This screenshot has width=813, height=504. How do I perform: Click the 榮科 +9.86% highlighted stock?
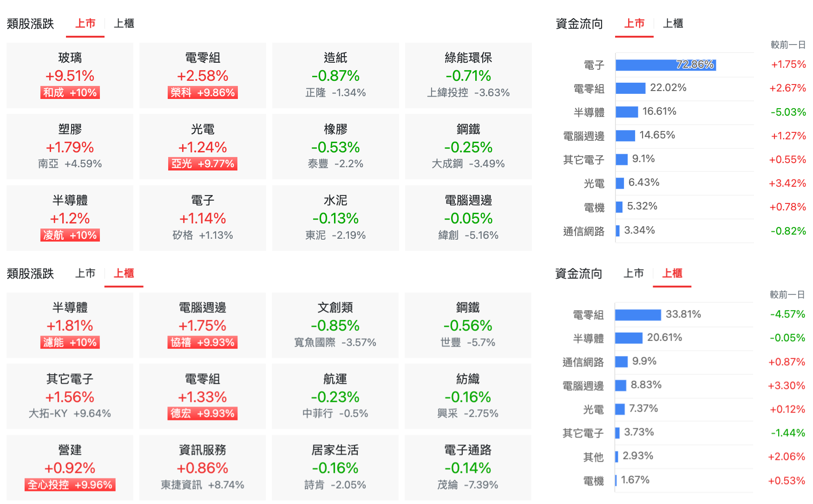[202, 92]
